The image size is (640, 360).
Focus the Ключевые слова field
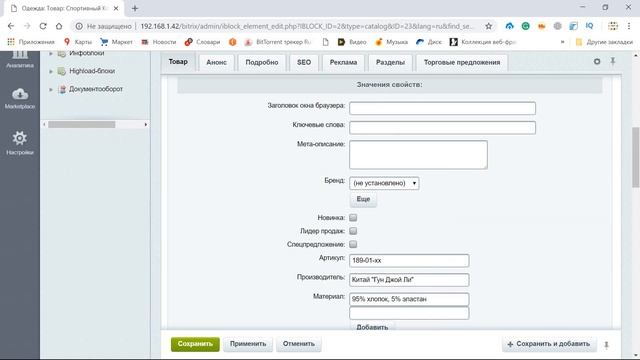(x=442, y=127)
